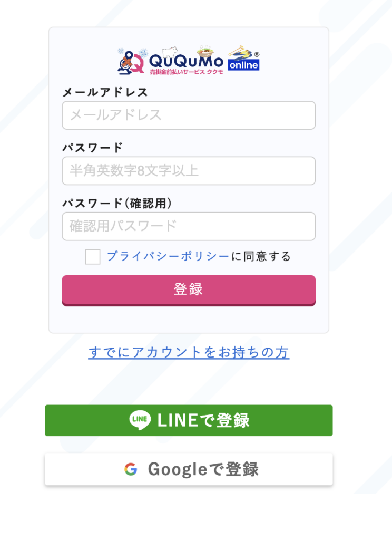Click the パスワード（確認用） confirmation field
392x540 pixels.
pos(189,226)
